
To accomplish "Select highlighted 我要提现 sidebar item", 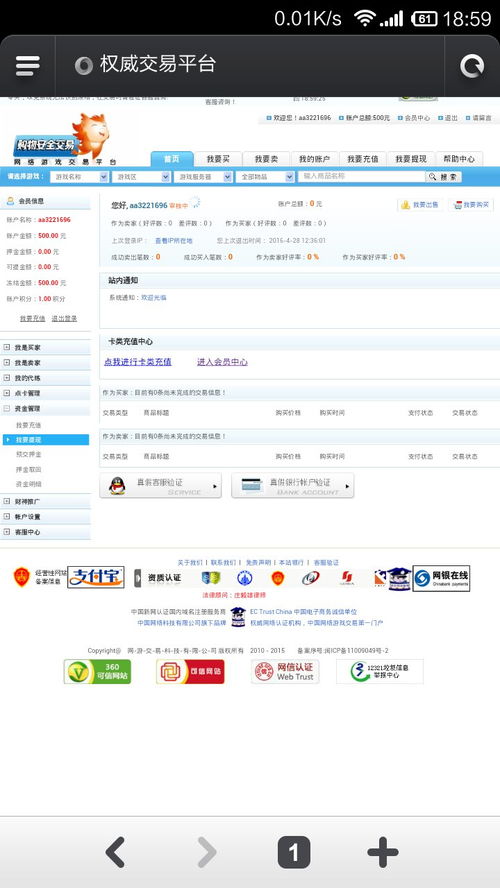I will 45,439.
